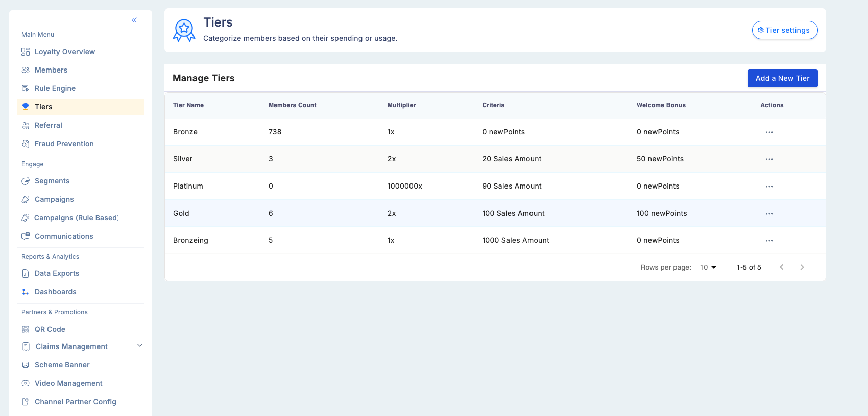
Task: Click the Tier settings button
Action: [x=785, y=30]
